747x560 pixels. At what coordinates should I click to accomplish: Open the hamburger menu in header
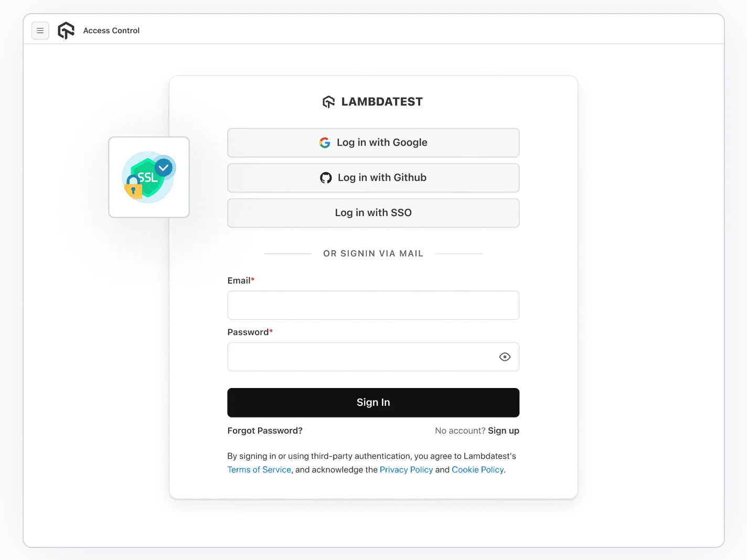[40, 30]
